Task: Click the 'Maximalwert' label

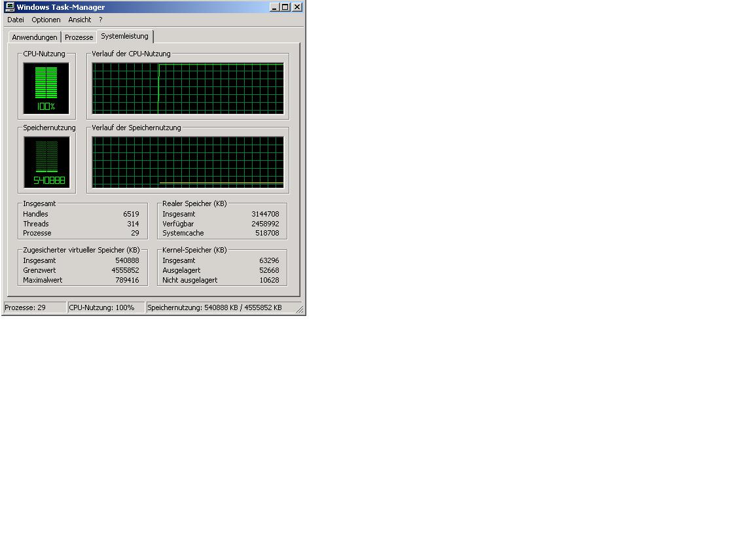Action: 43,280
